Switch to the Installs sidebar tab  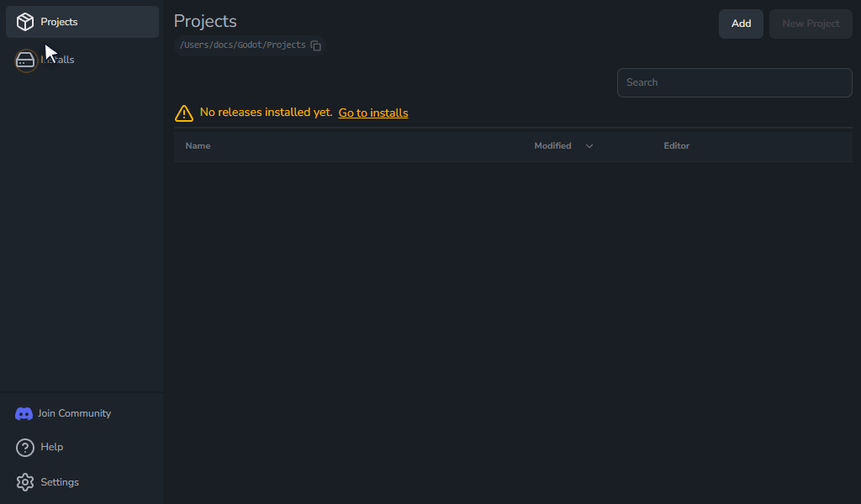[82, 60]
